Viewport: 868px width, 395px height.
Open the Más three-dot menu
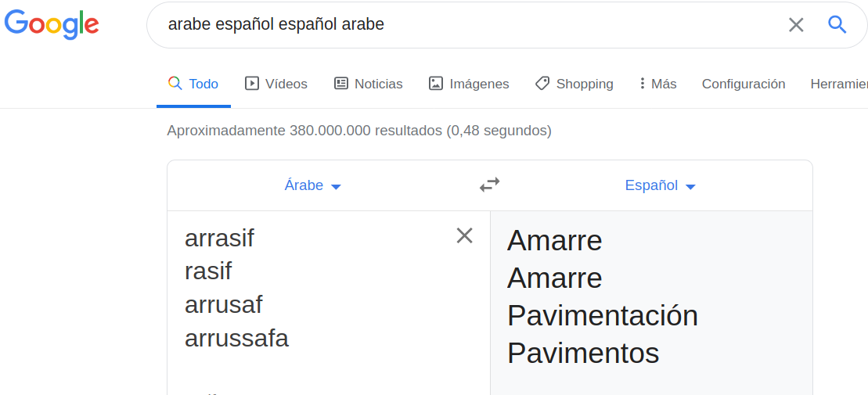click(x=643, y=84)
